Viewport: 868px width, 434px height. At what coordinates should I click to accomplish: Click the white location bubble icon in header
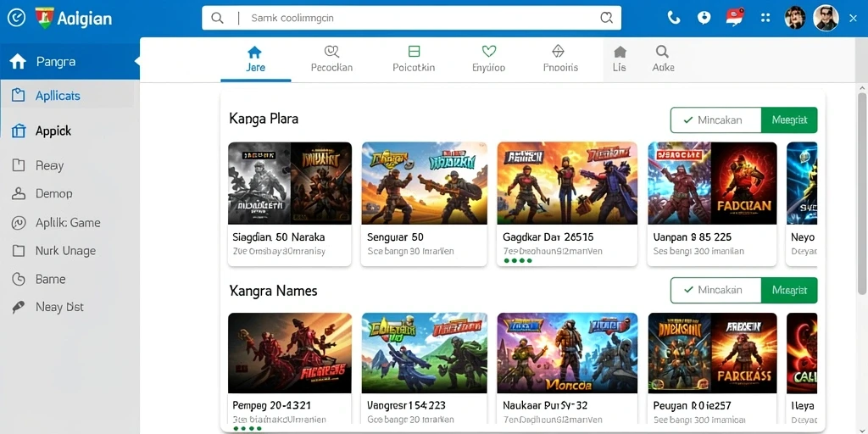tap(704, 18)
